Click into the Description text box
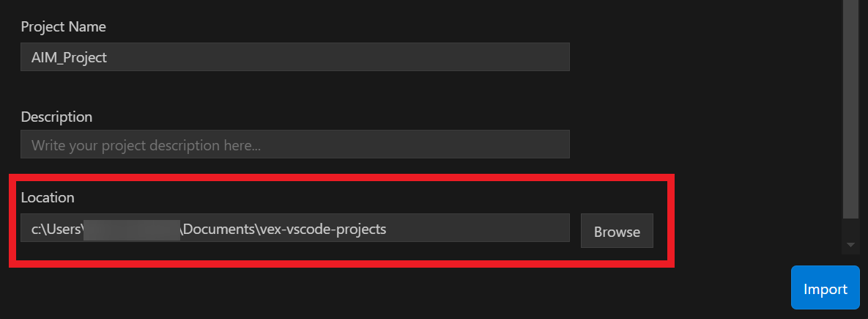The image size is (868, 319). click(x=294, y=144)
